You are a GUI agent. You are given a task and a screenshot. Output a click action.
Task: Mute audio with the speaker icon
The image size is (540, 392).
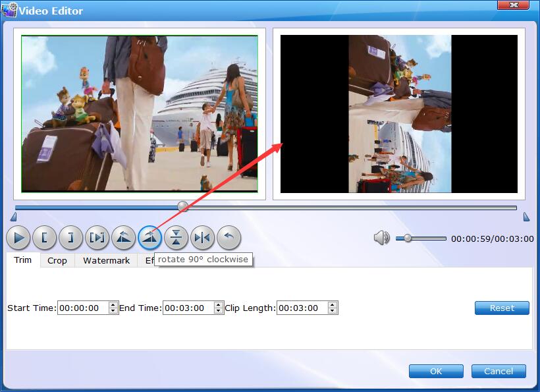pyautogui.click(x=381, y=238)
